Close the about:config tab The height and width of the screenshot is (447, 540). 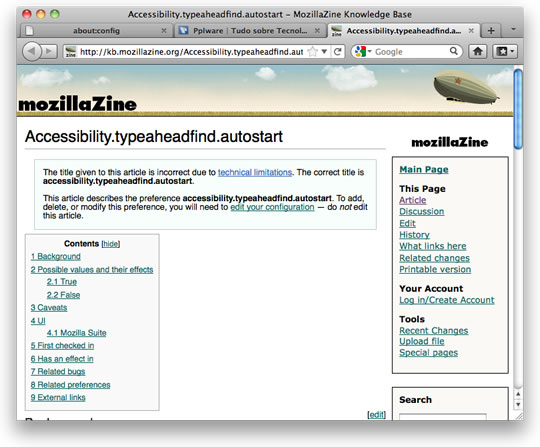click(164, 31)
